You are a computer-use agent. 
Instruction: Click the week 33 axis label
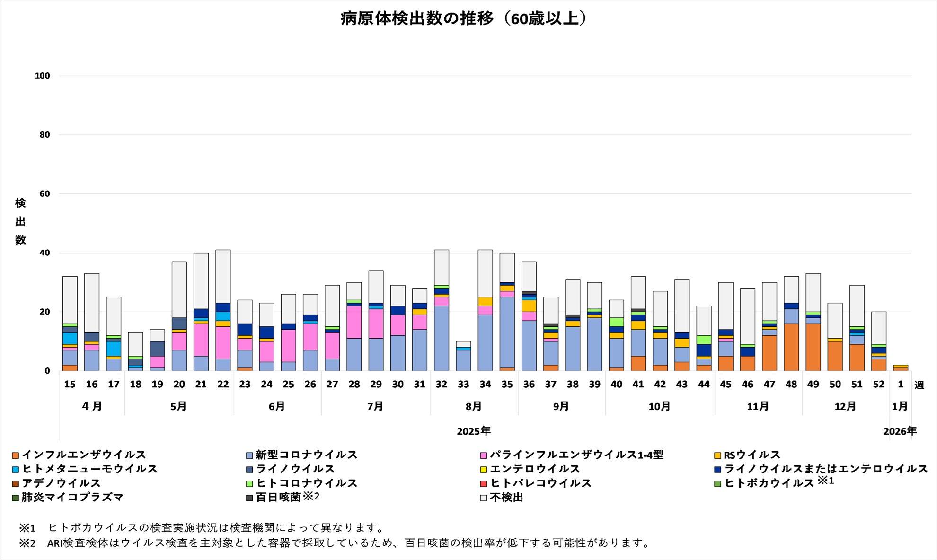click(x=463, y=385)
